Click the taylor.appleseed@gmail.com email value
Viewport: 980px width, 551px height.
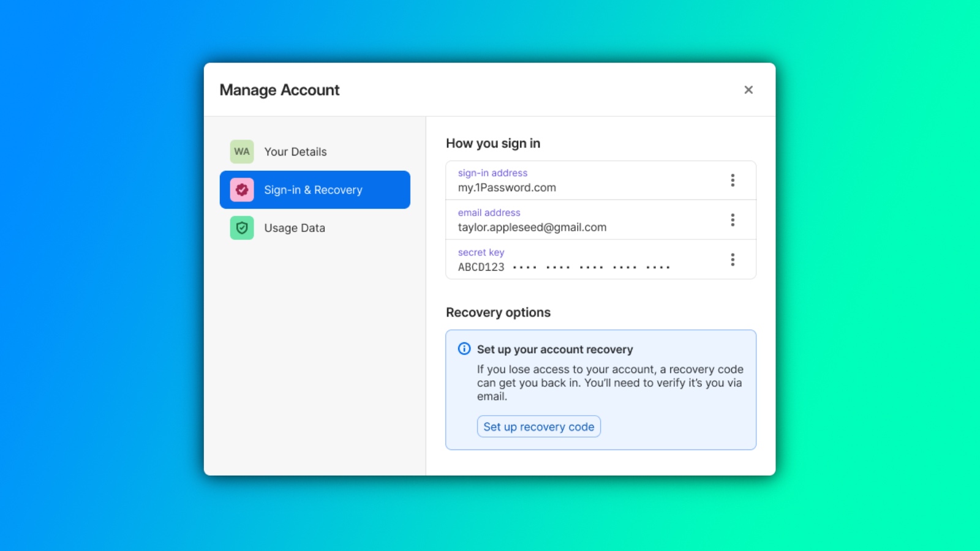(532, 227)
